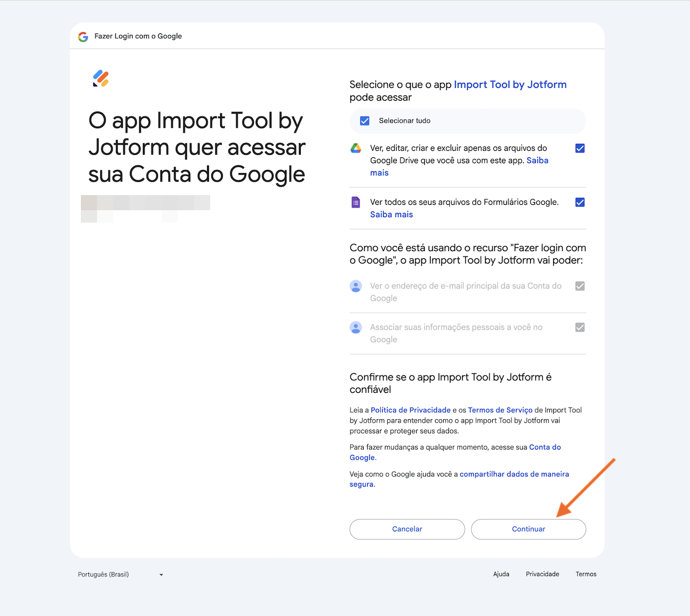
Task: Click the profile icon beside e-mail permission
Action: (x=356, y=286)
